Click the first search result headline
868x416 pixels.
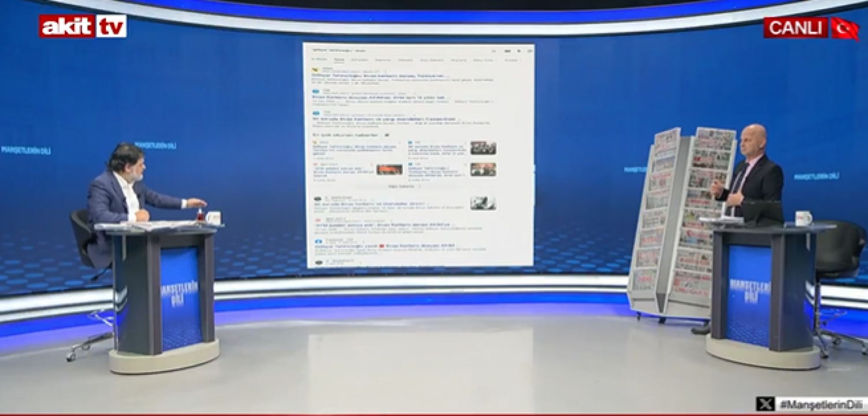coord(378,76)
